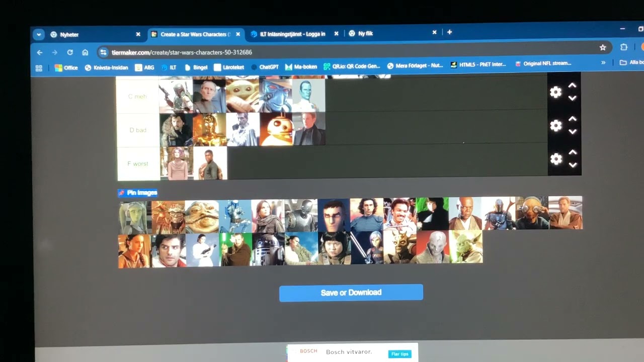The image size is (644, 362).
Task: Click the Pin Images link
Action: (137, 193)
